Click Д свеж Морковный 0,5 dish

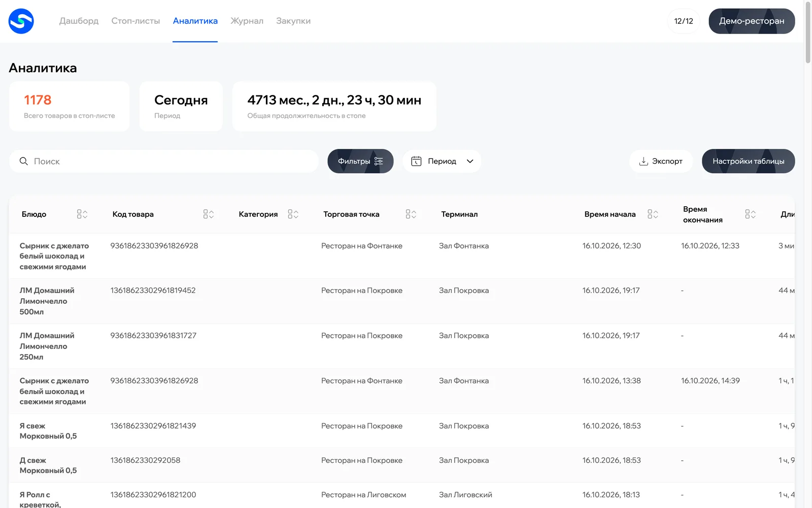[48, 465]
